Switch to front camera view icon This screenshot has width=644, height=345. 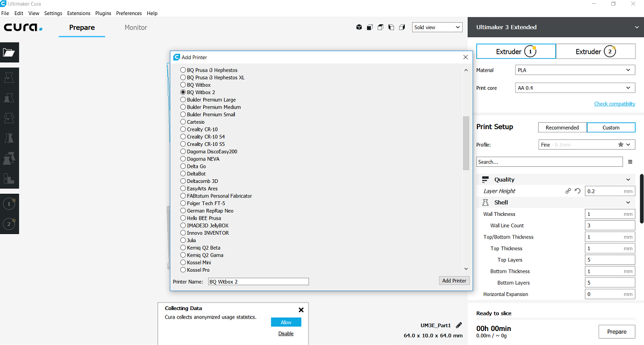click(x=370, y=27)
